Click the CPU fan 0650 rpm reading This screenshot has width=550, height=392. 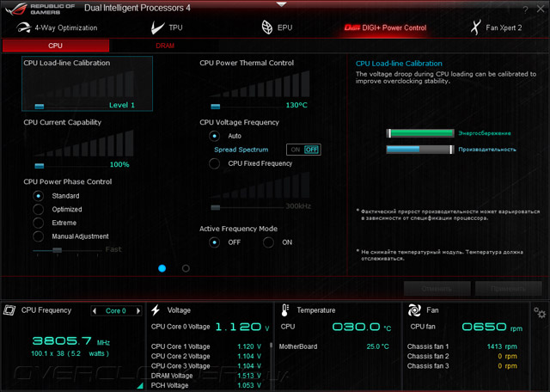pos(492,327)
